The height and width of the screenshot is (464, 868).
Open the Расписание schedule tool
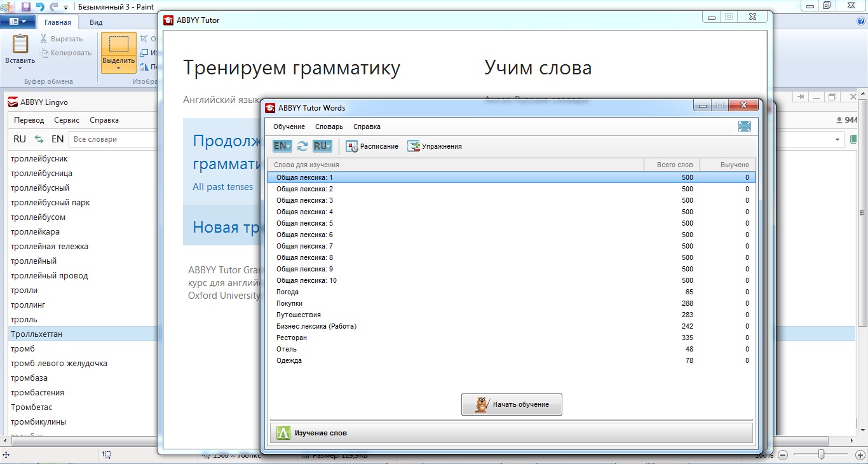click(x=372, y=146)
